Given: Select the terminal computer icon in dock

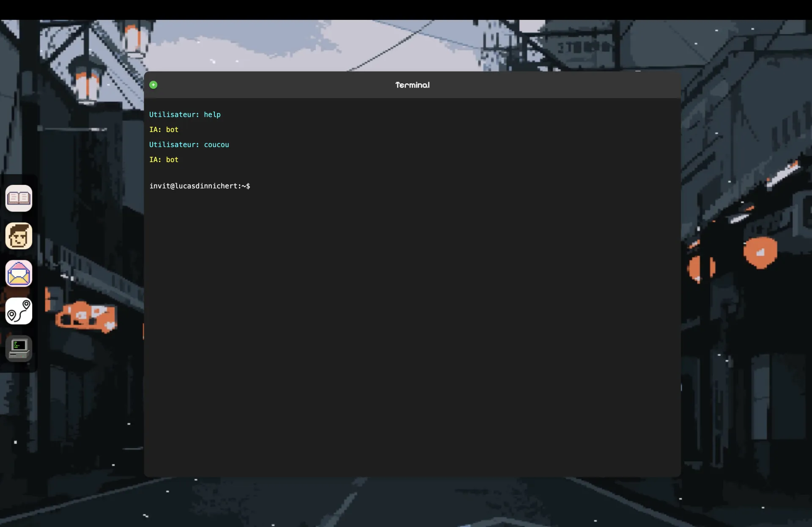Looking at the screenshot, I should [x=19, y=349].
